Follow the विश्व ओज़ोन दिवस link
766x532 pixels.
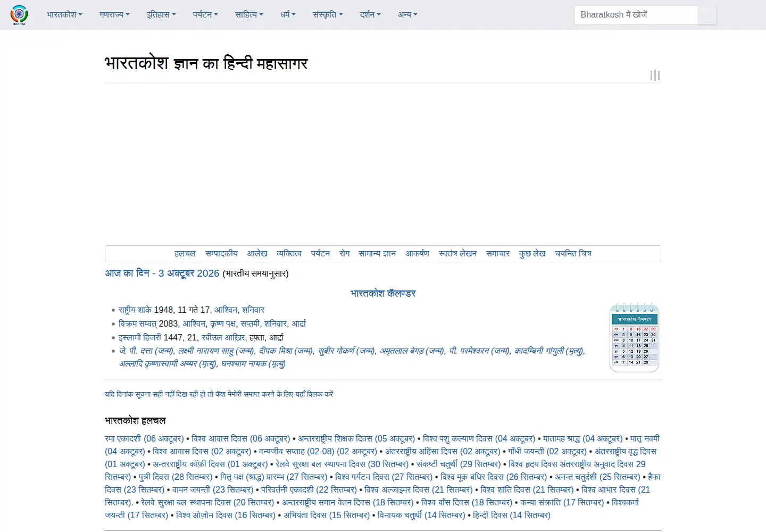click(226, 516)
